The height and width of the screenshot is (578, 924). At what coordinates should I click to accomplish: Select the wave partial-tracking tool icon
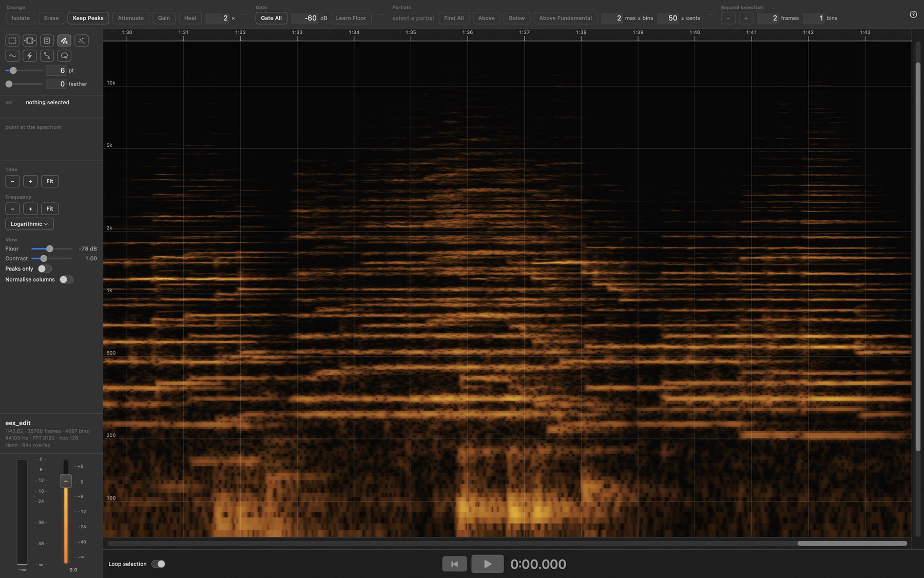point(12,55)
